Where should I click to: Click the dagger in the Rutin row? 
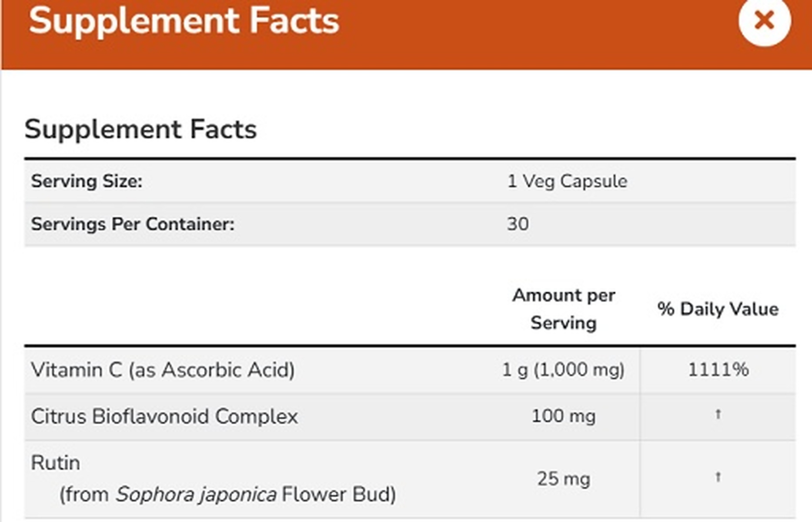coord(718,477)
